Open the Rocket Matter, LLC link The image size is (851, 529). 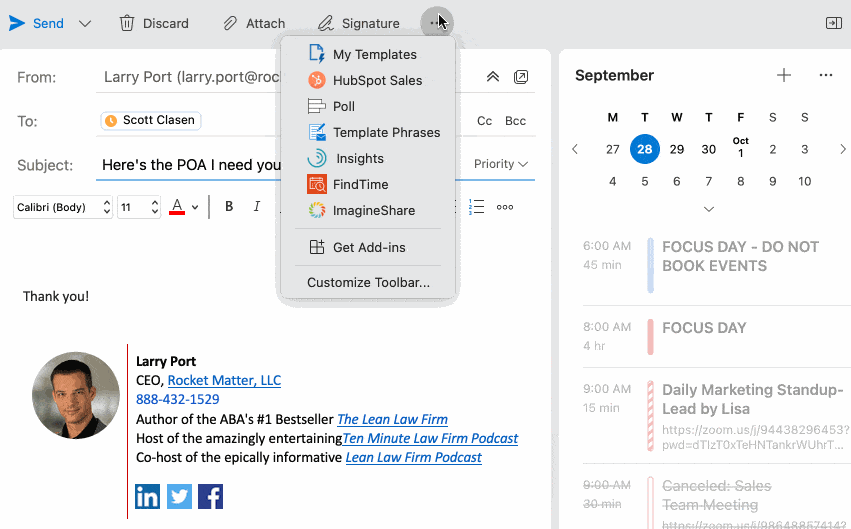pos(224,380)
